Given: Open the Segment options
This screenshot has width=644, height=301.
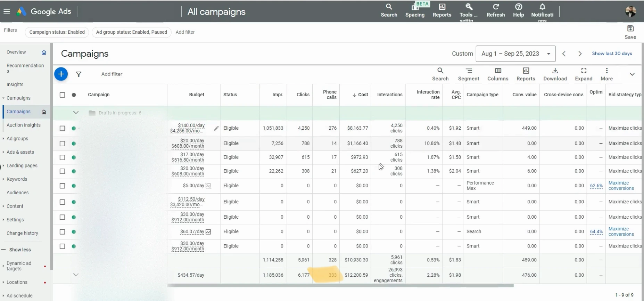Looking at the screenshot, I should click(468, 74).
